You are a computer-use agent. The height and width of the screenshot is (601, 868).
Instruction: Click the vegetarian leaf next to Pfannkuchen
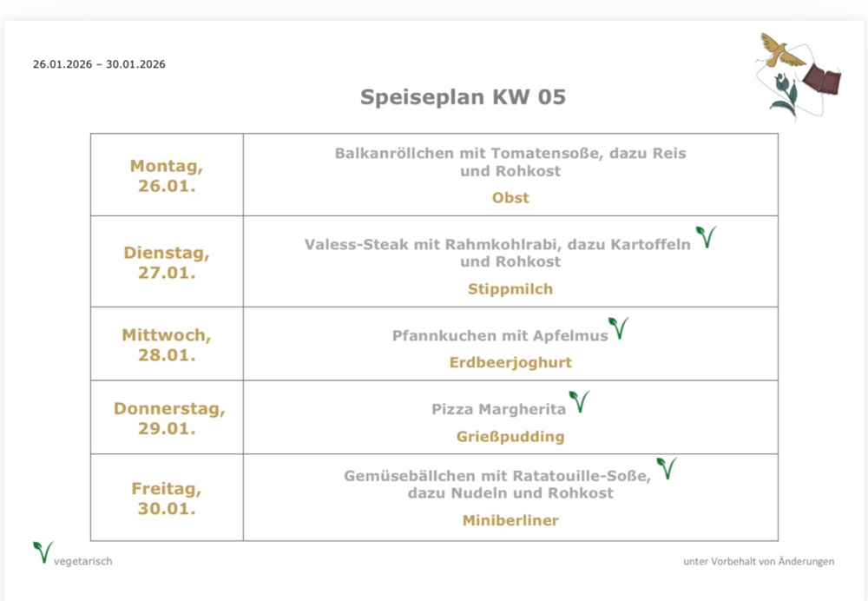pos(618,328)
